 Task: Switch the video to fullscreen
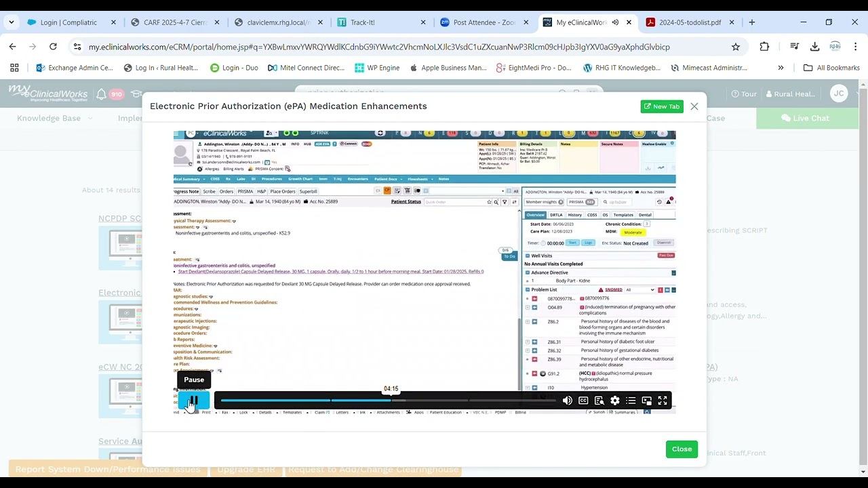point(663,401)
